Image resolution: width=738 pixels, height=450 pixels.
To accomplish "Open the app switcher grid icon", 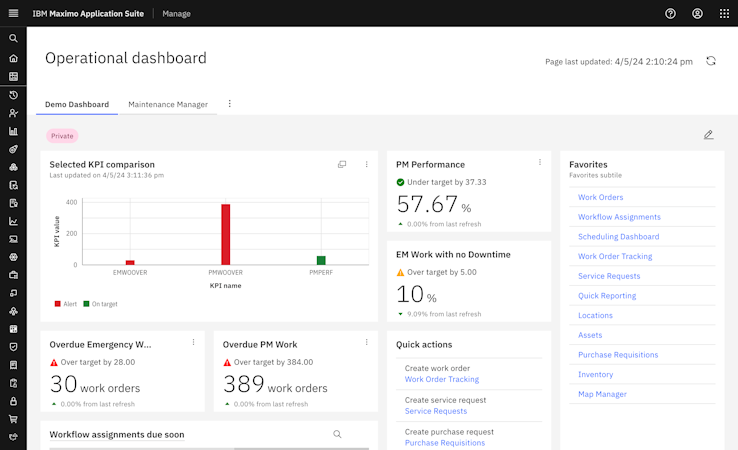I will 724,13.
